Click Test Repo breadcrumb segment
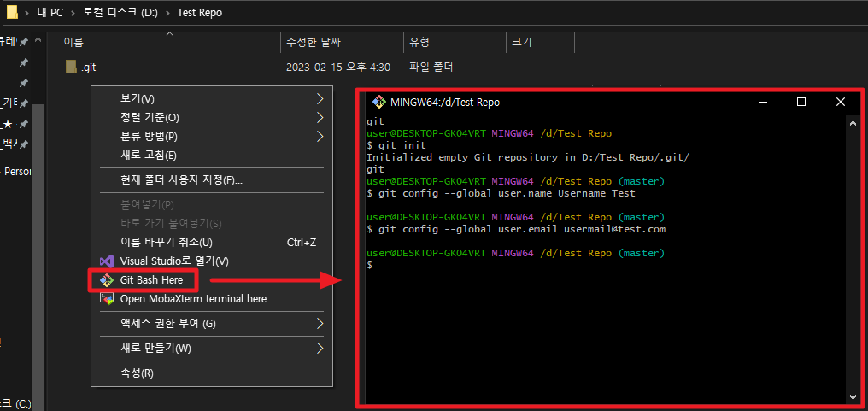Screen dimensions: 868x411 point(200,12)
